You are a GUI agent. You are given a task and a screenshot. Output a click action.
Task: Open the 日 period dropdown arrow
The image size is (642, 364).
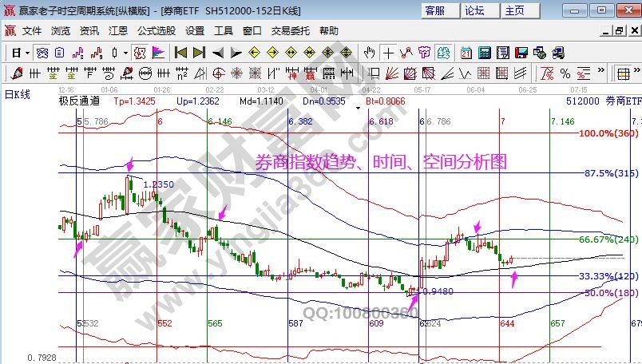pyautogui.click(x=26, y=53)
